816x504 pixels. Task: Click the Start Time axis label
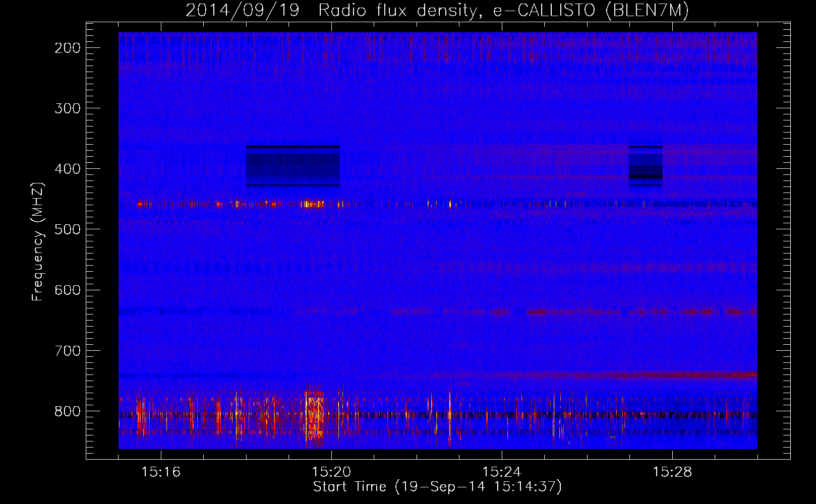coord(437,487)
